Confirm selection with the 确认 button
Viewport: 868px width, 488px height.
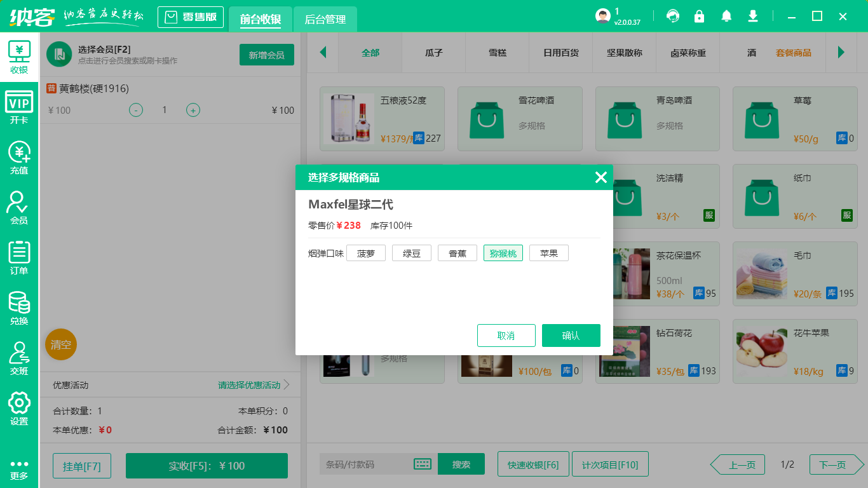571,335
